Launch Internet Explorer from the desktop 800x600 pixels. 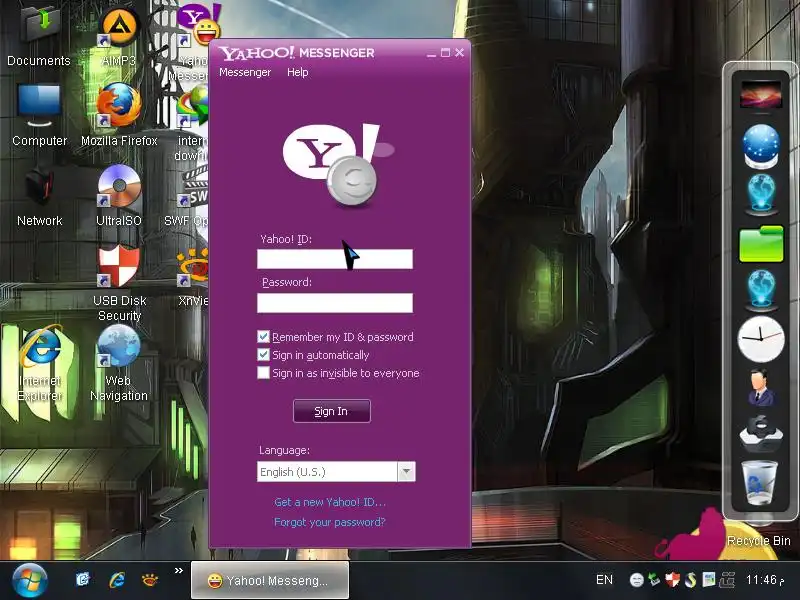tap(40, 346)
